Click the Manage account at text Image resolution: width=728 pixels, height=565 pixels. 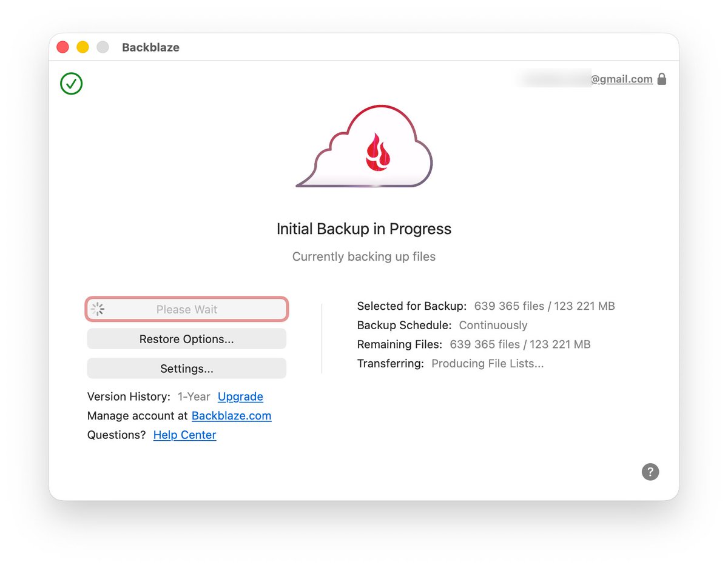click(x=138, y=416)
